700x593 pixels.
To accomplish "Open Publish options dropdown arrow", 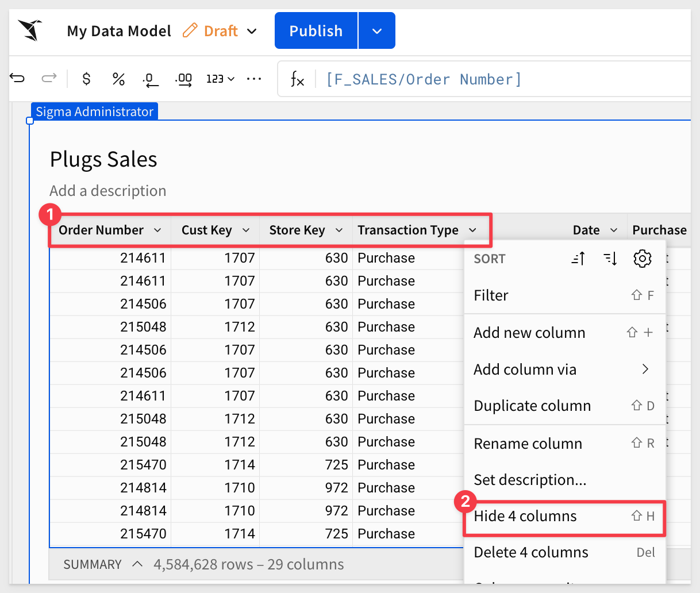I will 377,31.
